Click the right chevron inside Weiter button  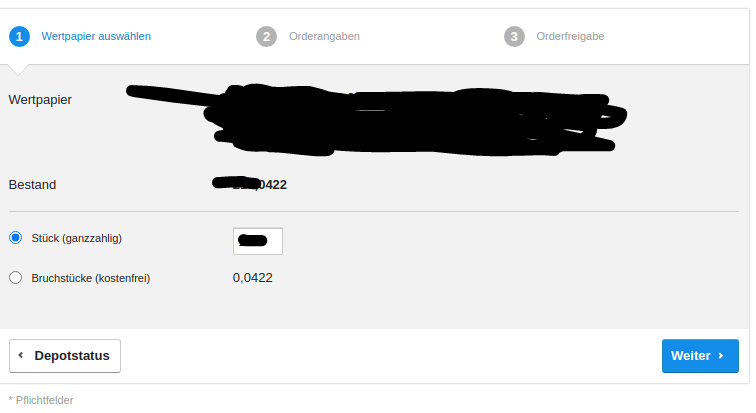[x=721, y=356]
